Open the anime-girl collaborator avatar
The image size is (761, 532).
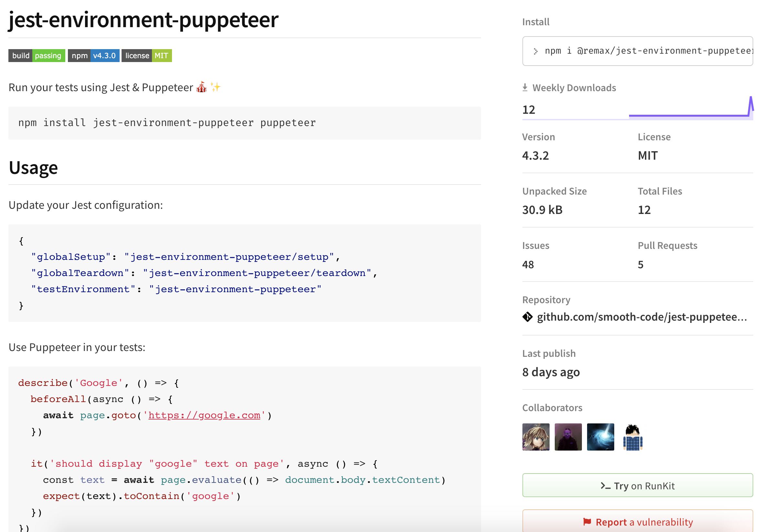tap(536, 437)
